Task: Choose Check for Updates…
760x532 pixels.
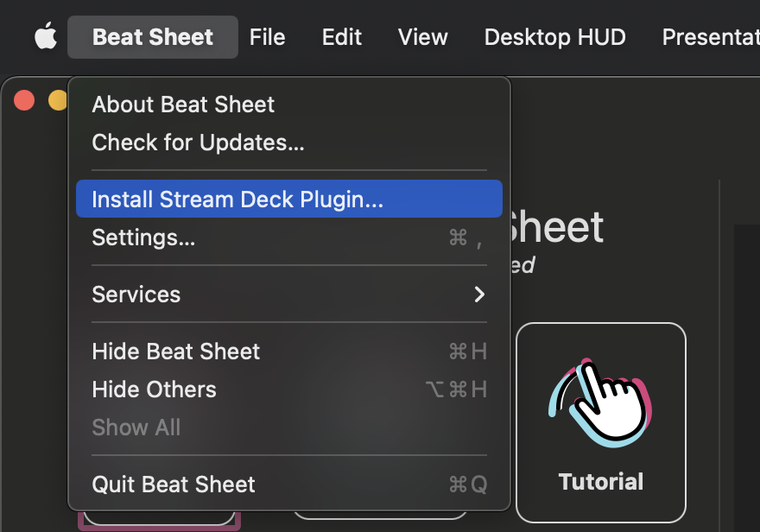Action: (198, 142)
